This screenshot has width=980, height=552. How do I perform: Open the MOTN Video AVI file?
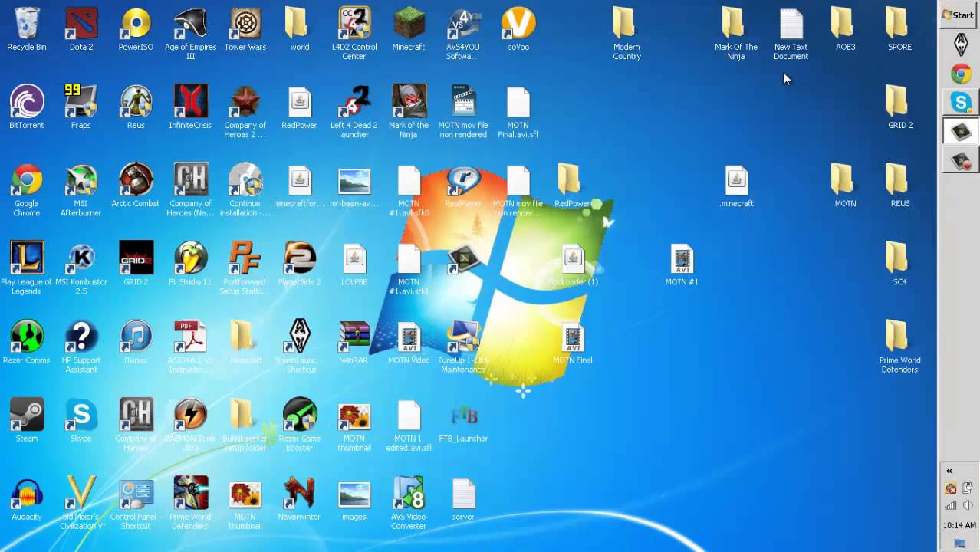pos(409,337)
